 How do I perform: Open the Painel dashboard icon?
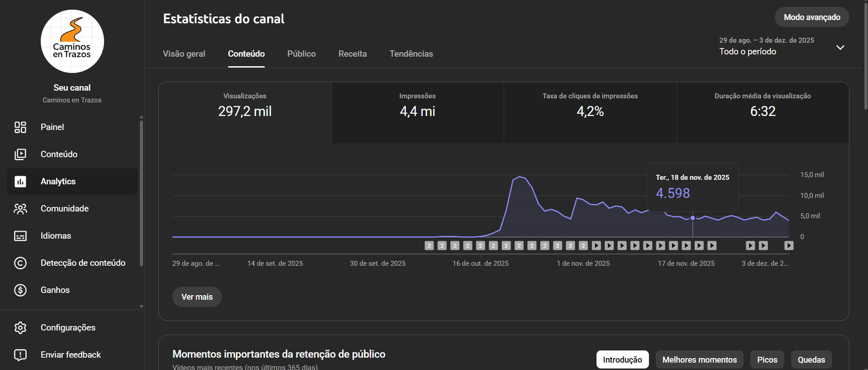coord(20,127)
